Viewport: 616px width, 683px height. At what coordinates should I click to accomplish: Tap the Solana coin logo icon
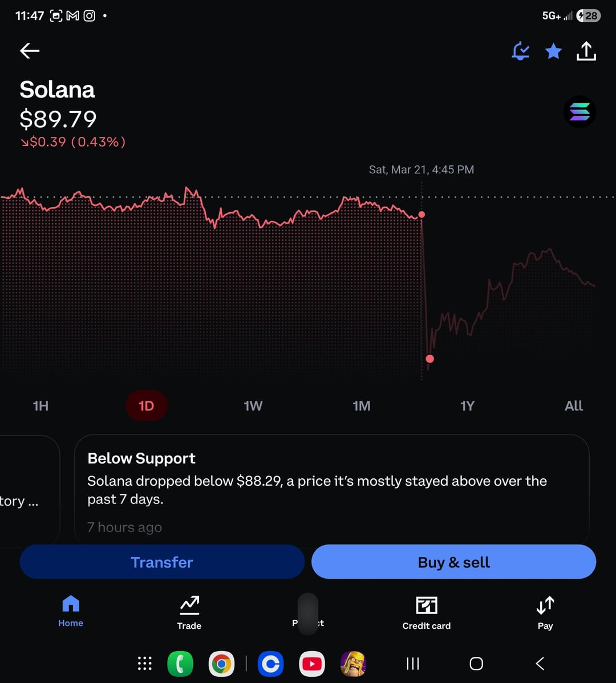[x=579, y=112]
